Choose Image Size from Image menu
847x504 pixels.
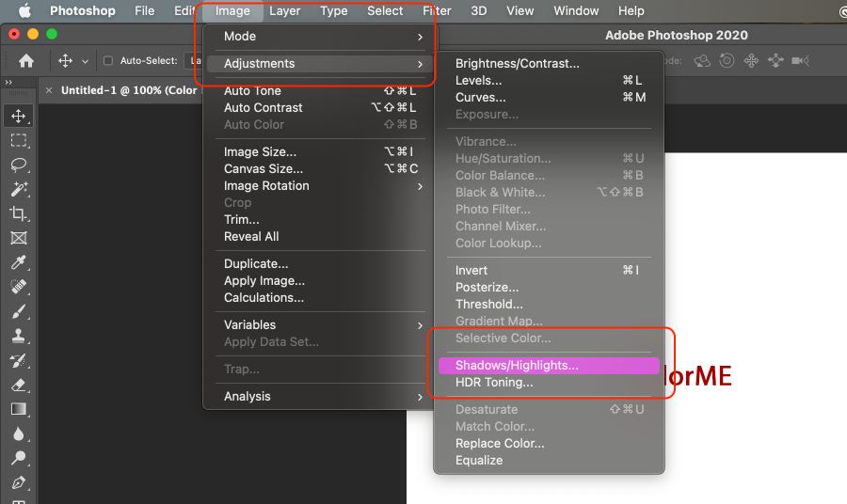click(x=322, y=151)
